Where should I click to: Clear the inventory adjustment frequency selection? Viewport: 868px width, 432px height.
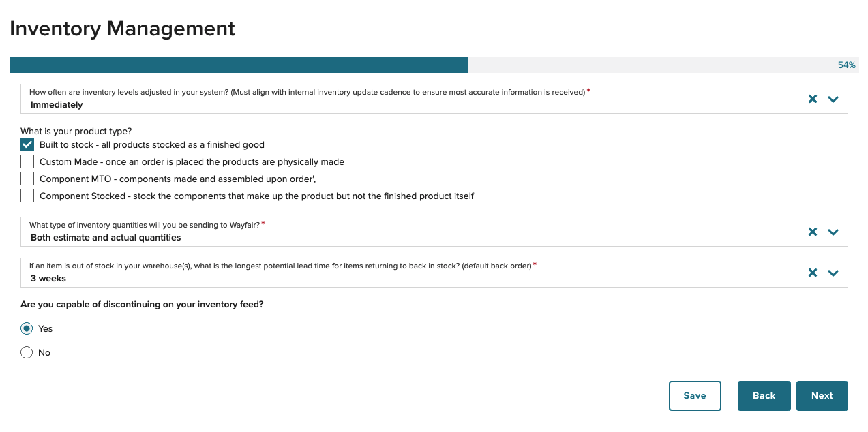pos(812,99)
